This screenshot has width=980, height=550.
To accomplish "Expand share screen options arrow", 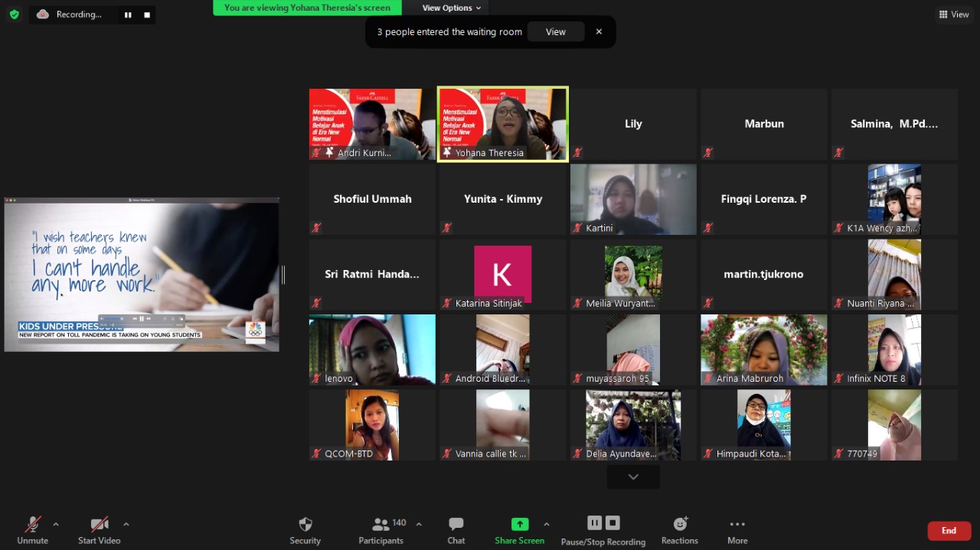I will (546, 524).
